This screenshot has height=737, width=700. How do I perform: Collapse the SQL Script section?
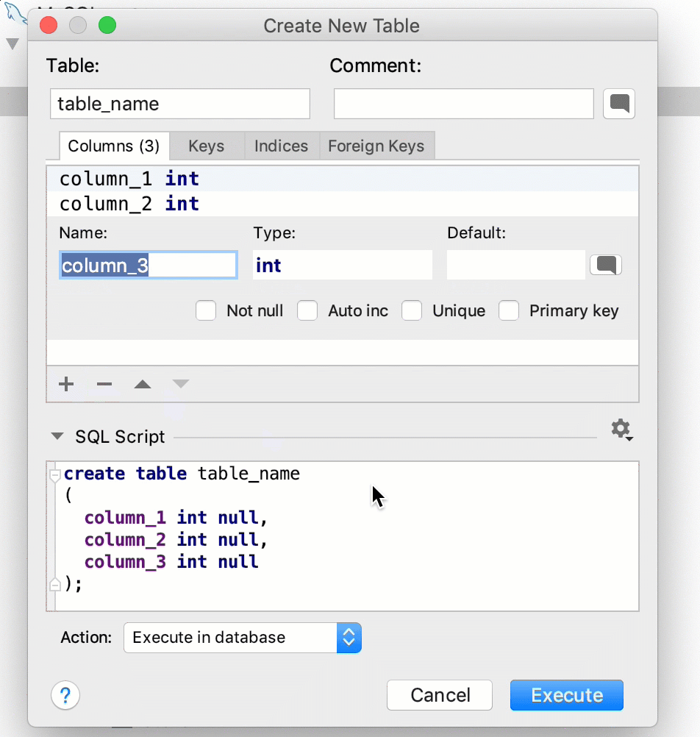(x=57, y=436)
